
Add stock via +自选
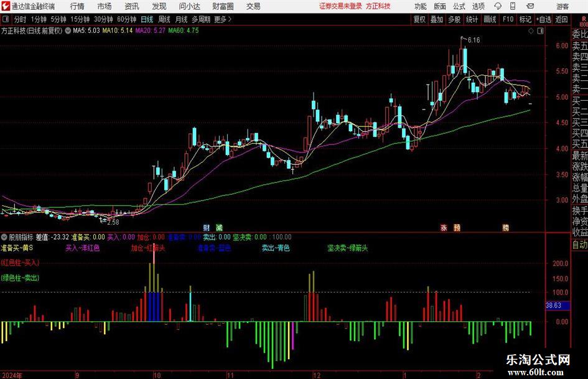click(x=543, y=19)
